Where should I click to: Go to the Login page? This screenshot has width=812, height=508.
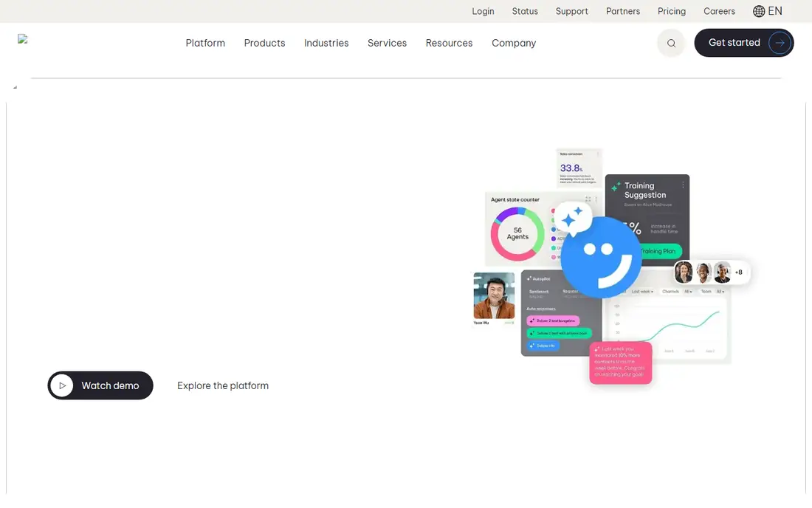484,11
